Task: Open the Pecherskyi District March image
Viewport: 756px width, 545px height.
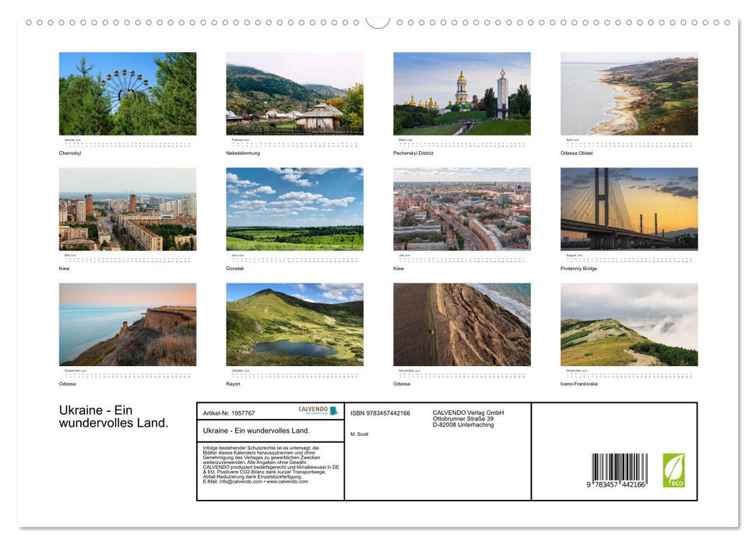Action: point(461,93)
